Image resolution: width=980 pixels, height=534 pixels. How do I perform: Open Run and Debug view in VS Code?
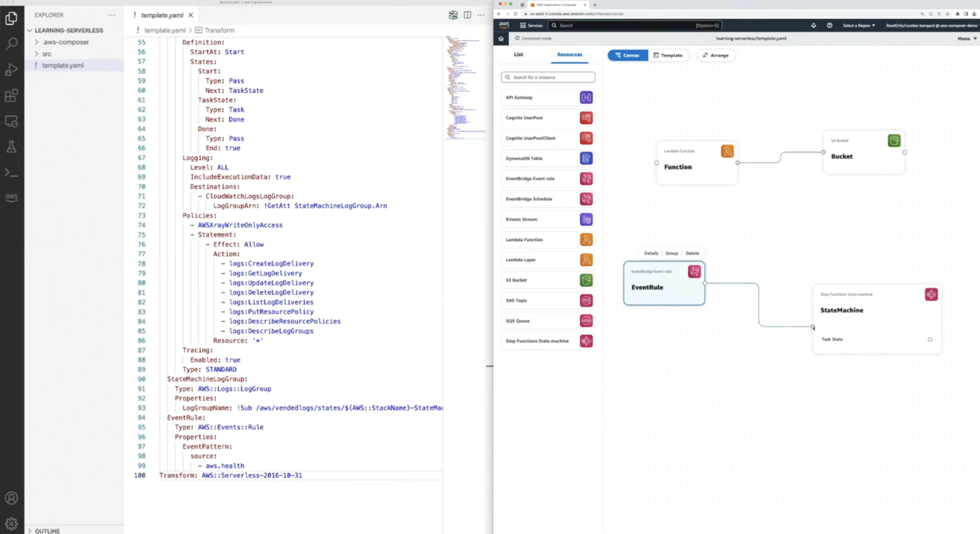[x=11, y=70]
